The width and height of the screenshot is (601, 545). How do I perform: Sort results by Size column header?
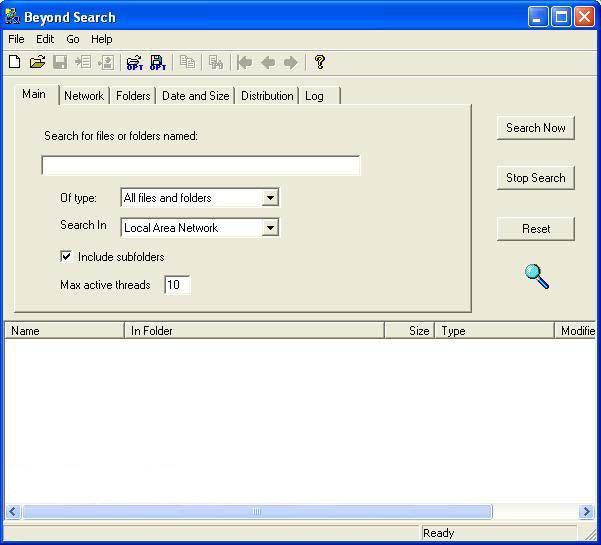click(x=409, y=331)
